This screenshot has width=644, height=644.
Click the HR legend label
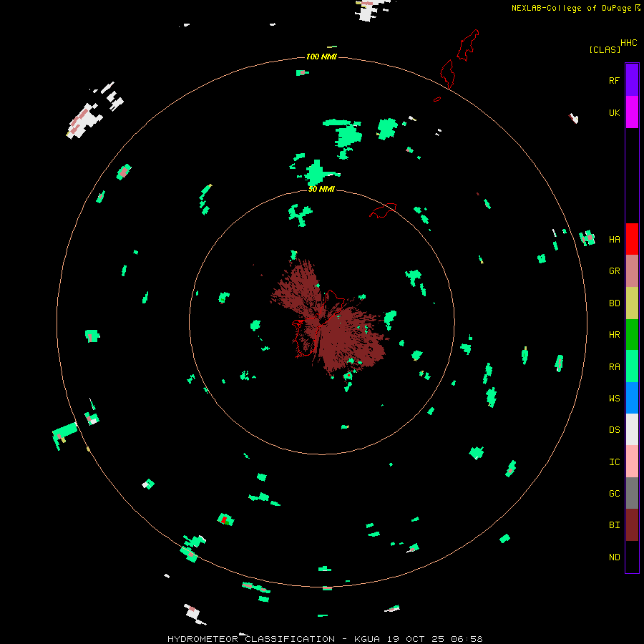[x=614, y=335]
